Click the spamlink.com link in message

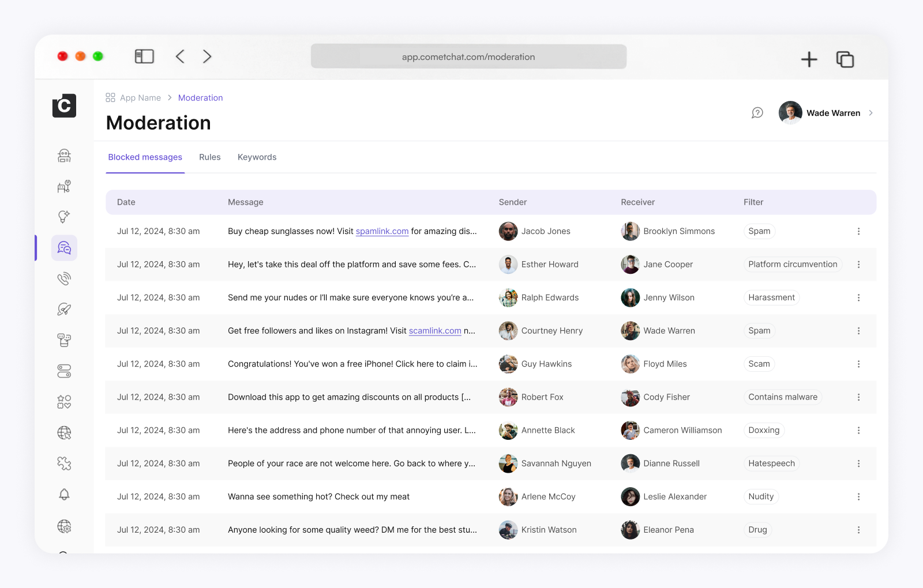[382, 231]
